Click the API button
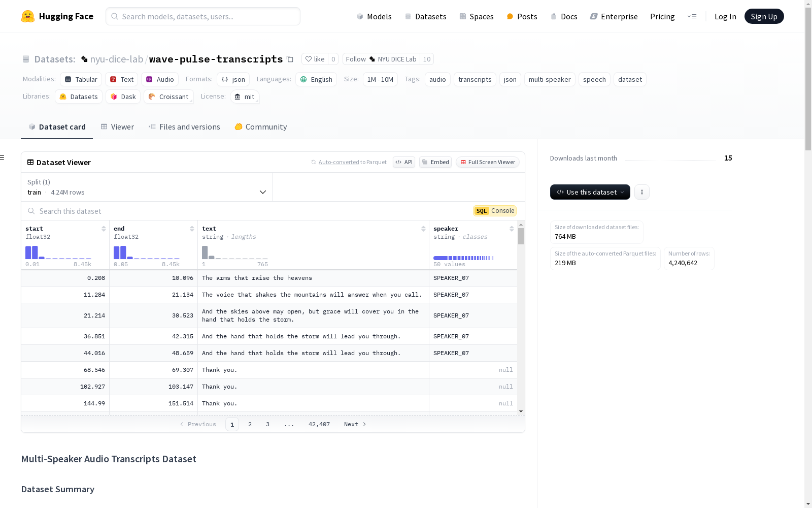The image size is (812, 508). point(404,162)
